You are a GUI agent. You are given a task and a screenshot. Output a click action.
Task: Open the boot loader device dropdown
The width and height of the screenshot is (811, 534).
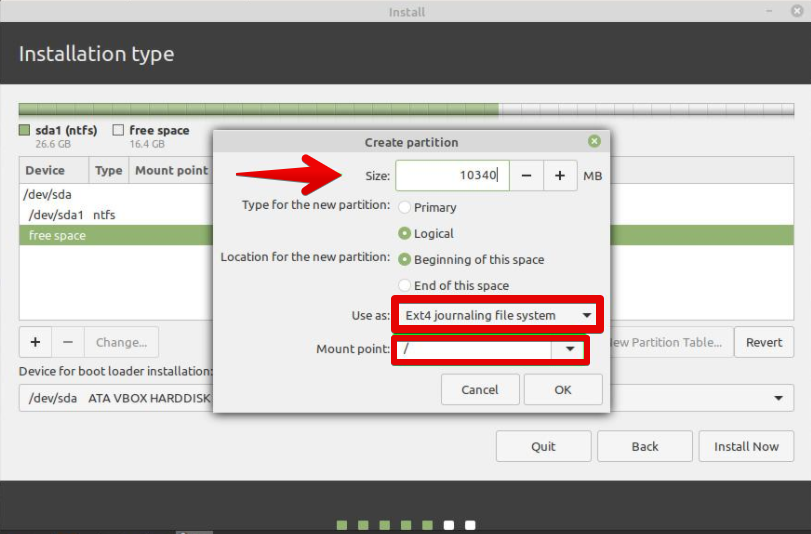tap(777, 399)
